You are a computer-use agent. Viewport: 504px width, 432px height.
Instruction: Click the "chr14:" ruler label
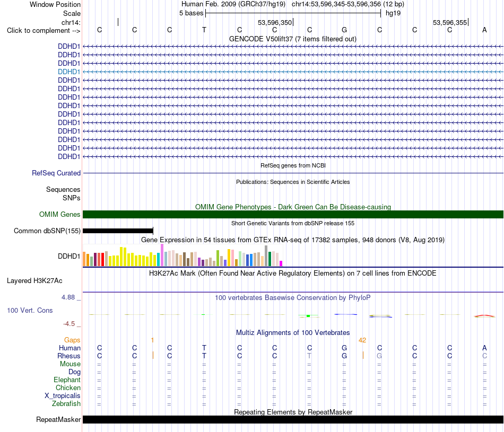[x=71, y=22]
